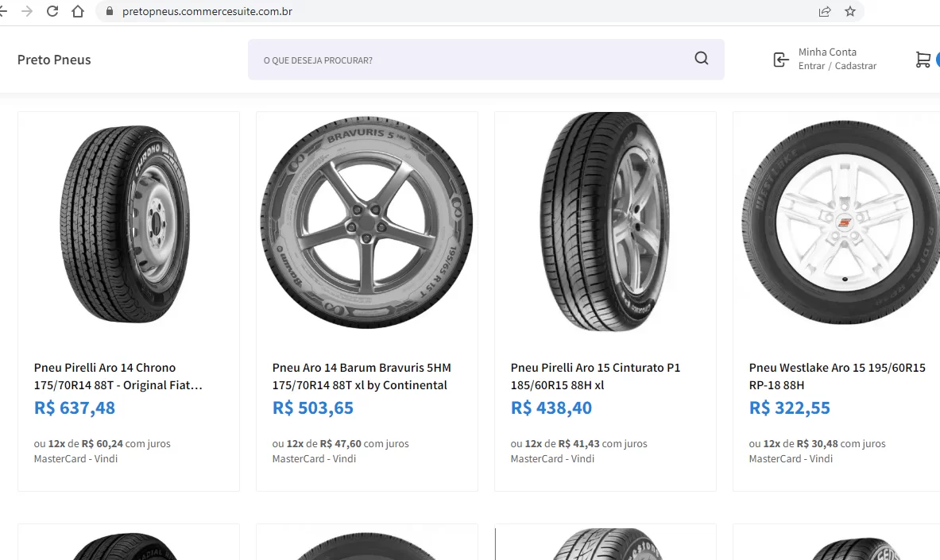Viewport: 940px width, 560px height.
Task: Click installment text '12x de R$ 30,48'
Action: coord(800,444)
